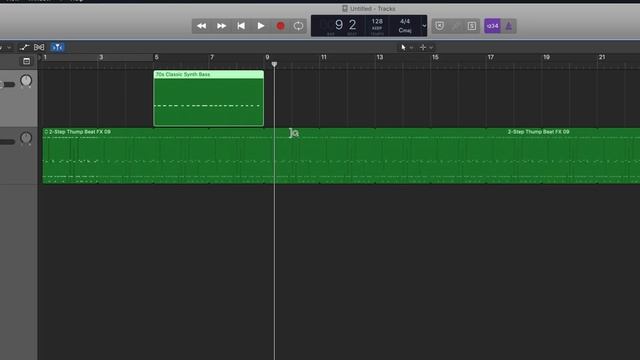Screen dimensions: 640x360
Task: Toggle the purple Count-in 1234 button
Action: 492,26
